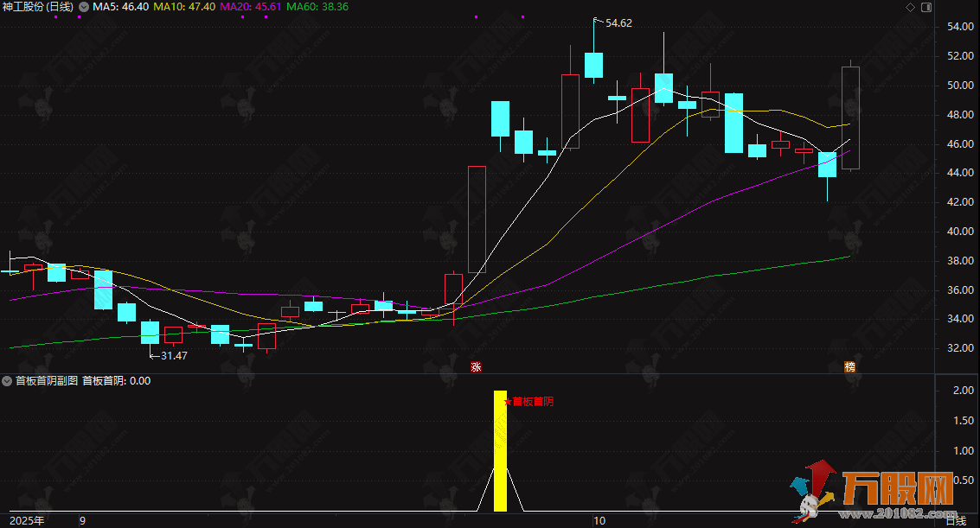Click the red star 首板首阴 signal marker
The height and width of the screenshot is (528, 980).
click(x=507, y=402)
